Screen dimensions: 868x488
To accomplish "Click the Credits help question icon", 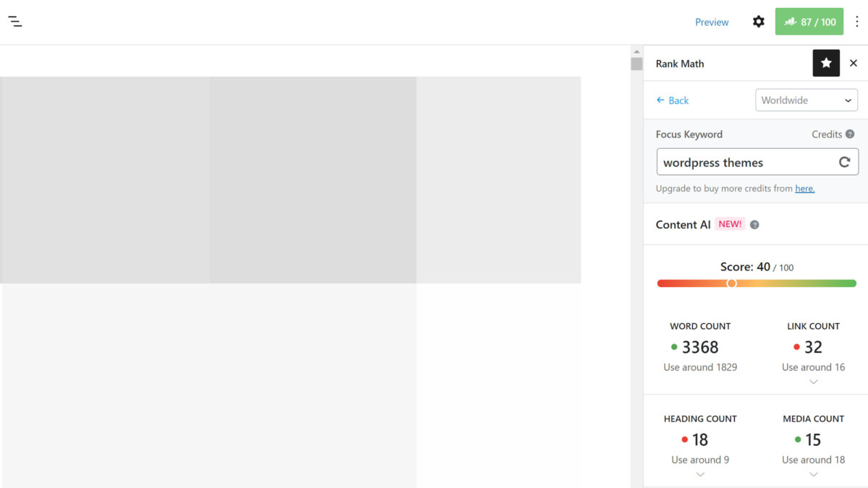I will coord(850,134).
